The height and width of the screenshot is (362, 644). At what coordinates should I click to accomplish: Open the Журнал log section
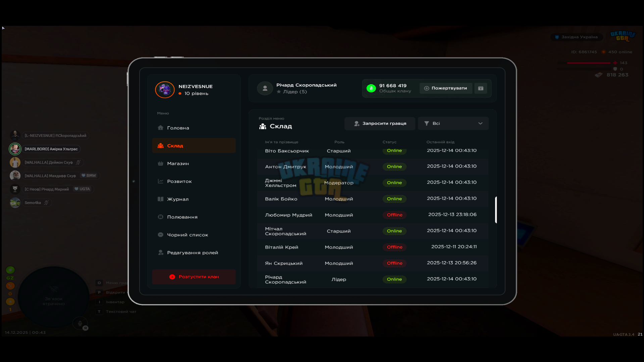194,199
